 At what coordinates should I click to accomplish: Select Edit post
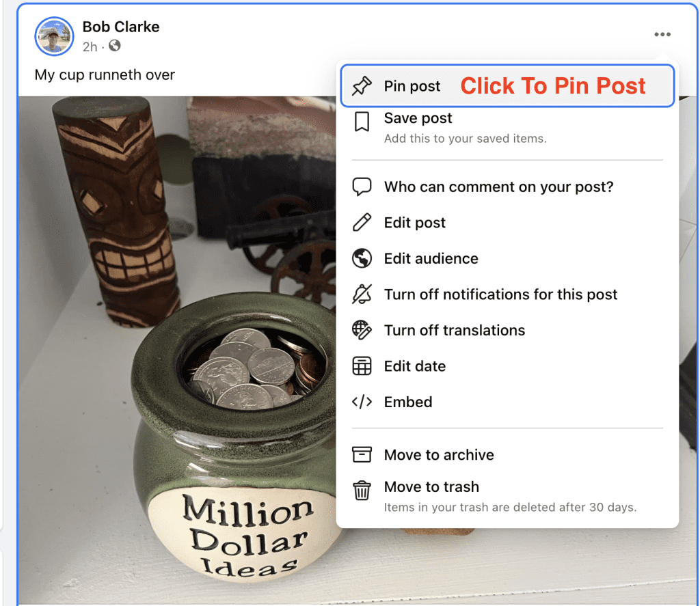click(x=507, y=222)
